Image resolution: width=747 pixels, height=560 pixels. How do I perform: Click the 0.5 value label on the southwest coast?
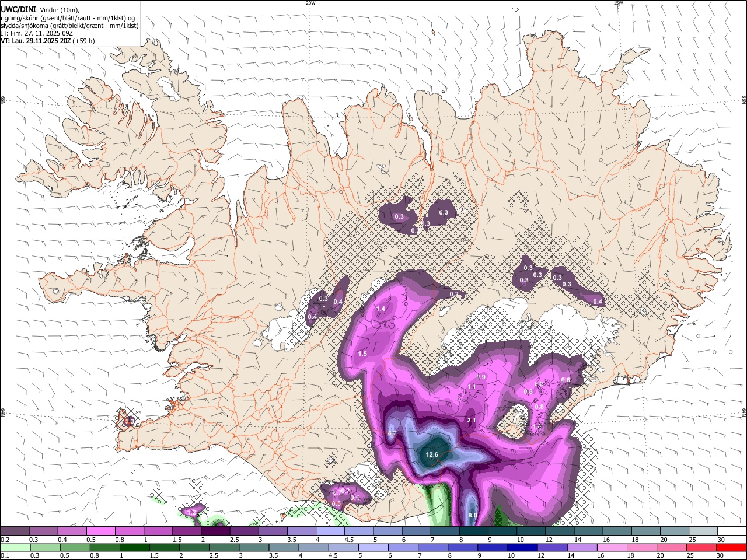[x=336, y=504]
